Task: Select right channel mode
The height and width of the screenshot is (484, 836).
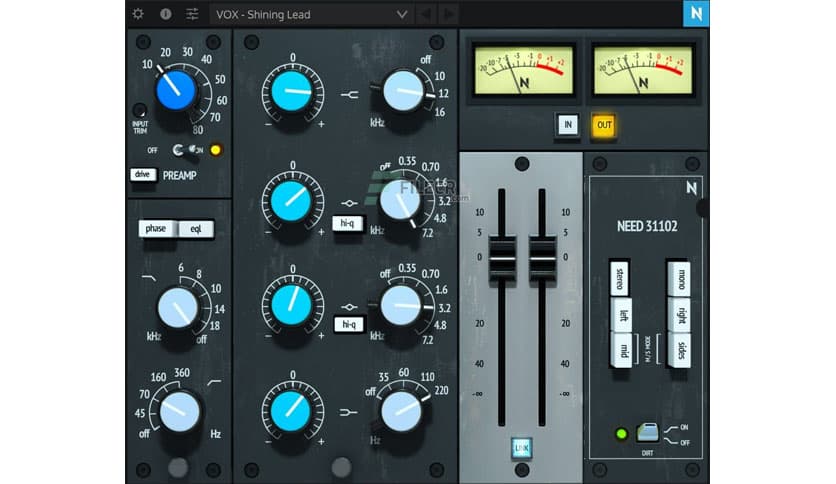Action: point(679,314)
